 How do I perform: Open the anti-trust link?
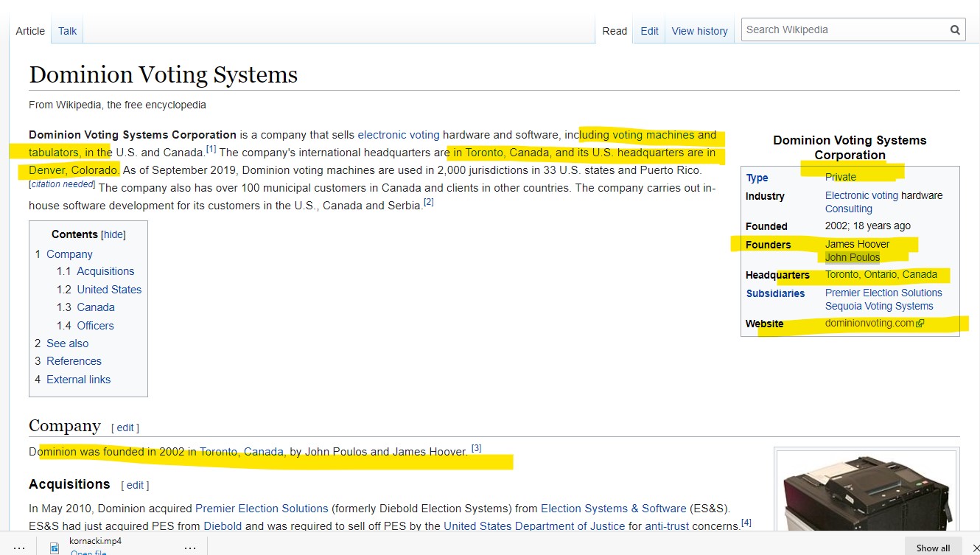point(667,526)
